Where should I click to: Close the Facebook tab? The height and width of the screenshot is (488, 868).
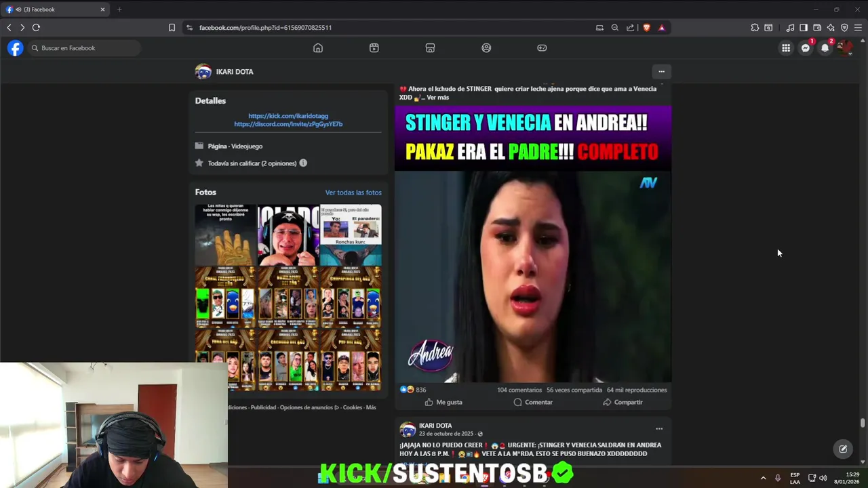102,9
